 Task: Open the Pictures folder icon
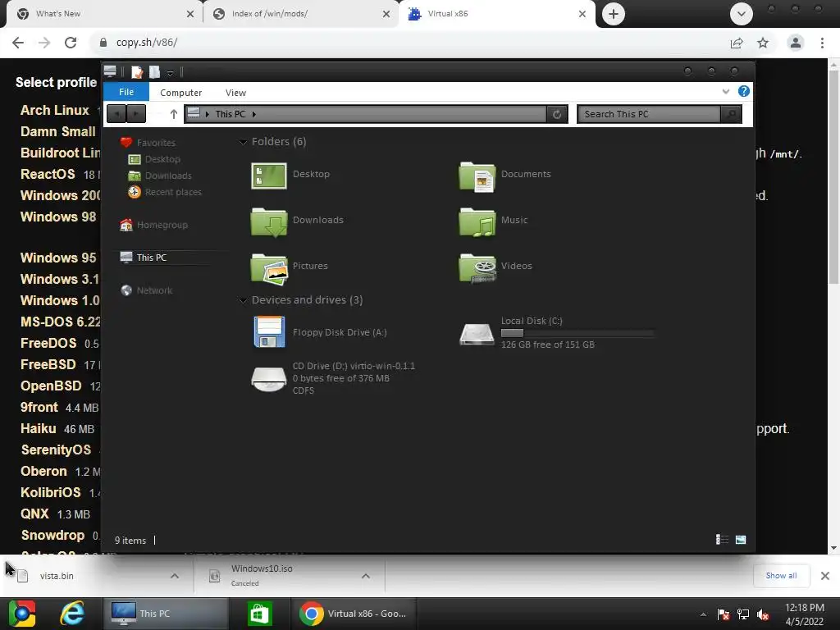[269, 268]
